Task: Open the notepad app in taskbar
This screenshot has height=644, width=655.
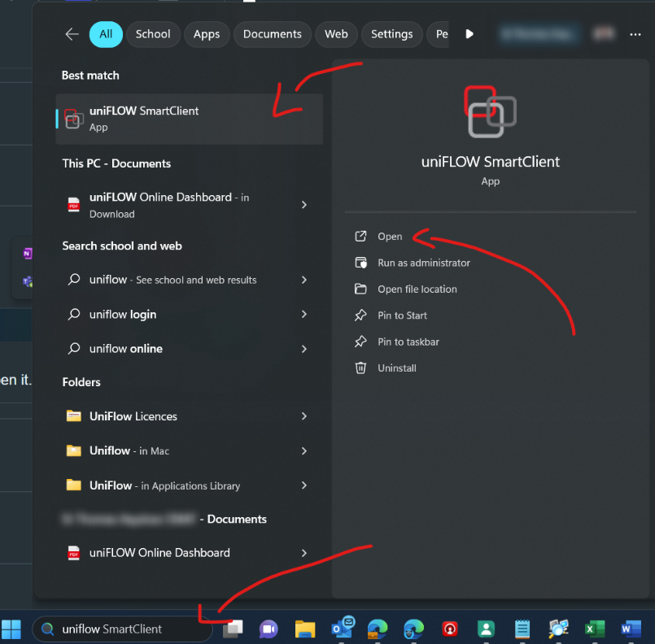Action: (522, 629)
